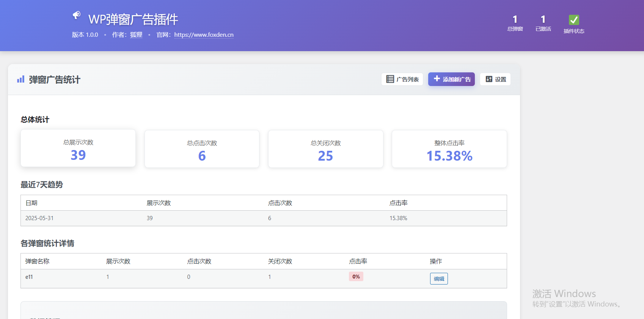Edit popup e11 with 编辑 button

click(x=439, y=278)
